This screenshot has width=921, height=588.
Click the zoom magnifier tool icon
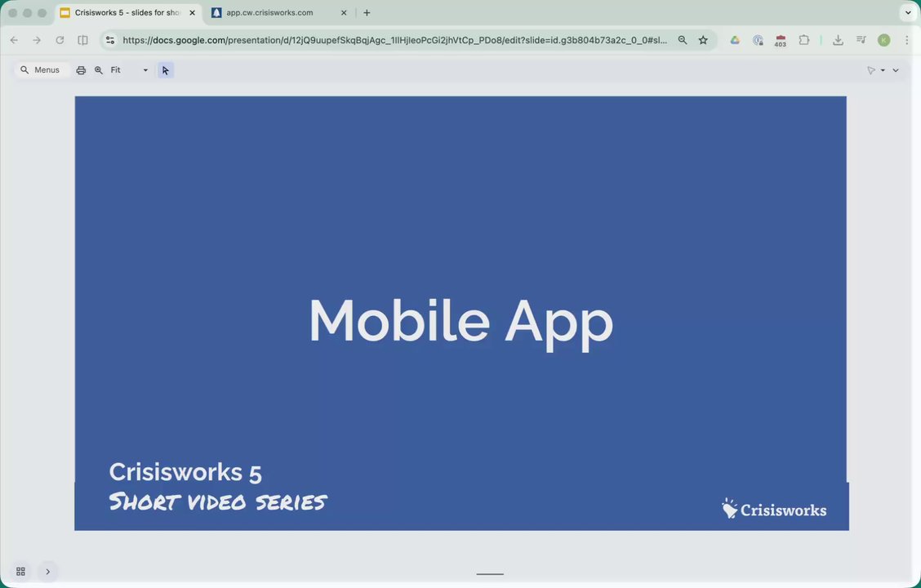pos(99,70)
